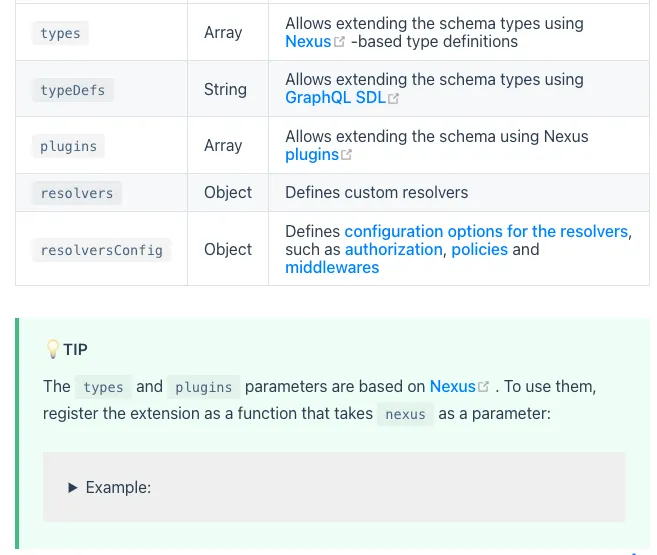The image size is (657, 555).
Task: Click the typeDefs code label in the table
Action: click(72, 89)
